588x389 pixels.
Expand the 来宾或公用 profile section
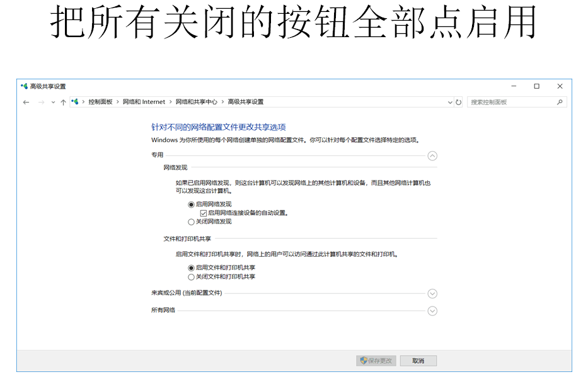432,293
